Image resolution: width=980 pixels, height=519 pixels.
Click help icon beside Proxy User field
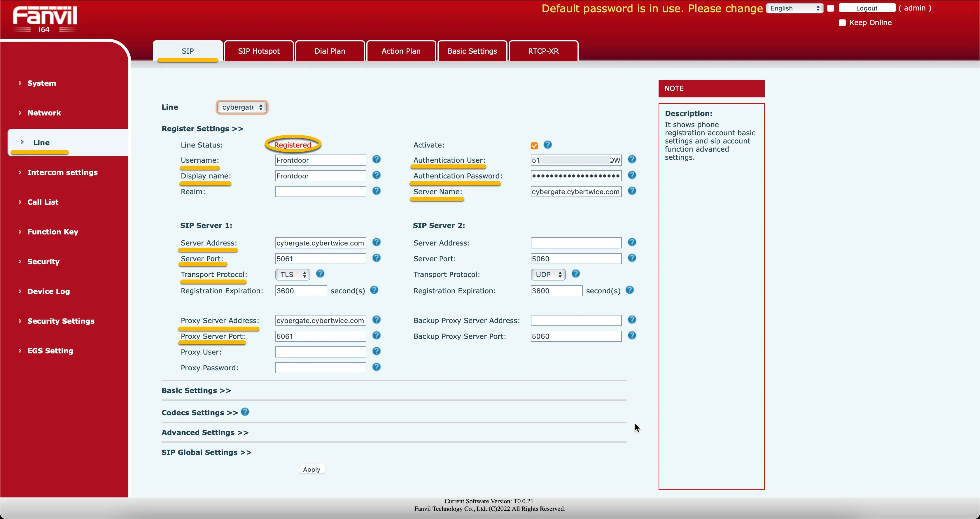click(x=376, y=351)
